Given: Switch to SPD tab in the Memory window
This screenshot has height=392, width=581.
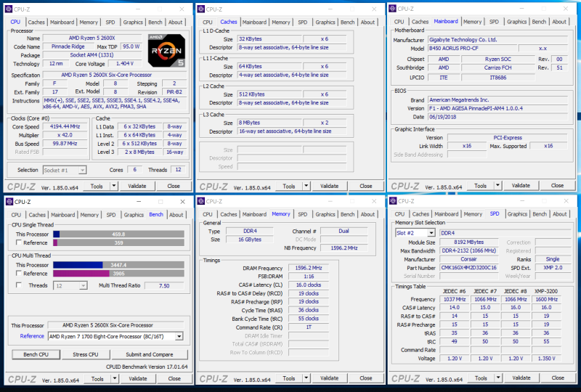Looking at the screenshot, I should pyautogui.click(x=303, y=215).
